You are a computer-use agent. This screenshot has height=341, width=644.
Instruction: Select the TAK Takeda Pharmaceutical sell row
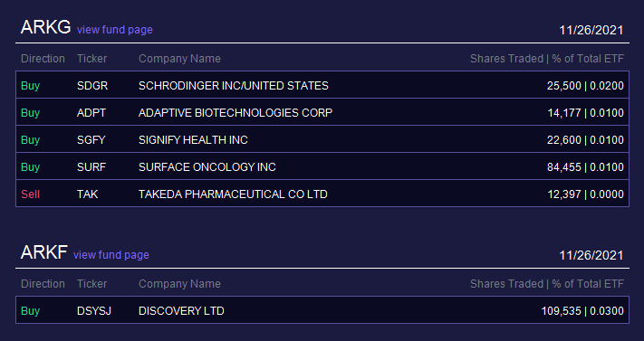322,194
